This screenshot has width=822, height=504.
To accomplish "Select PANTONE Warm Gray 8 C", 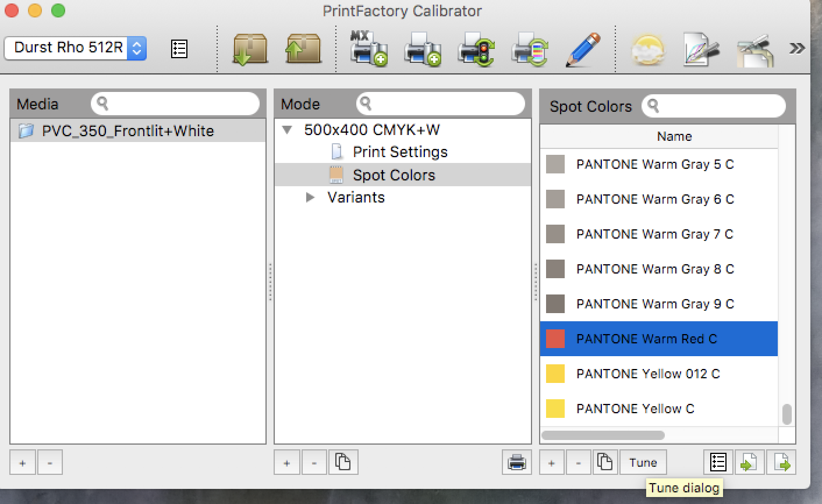I will pos(659,269).
